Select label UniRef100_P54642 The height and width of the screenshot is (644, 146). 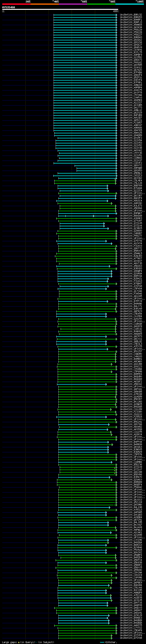(131, 487)
